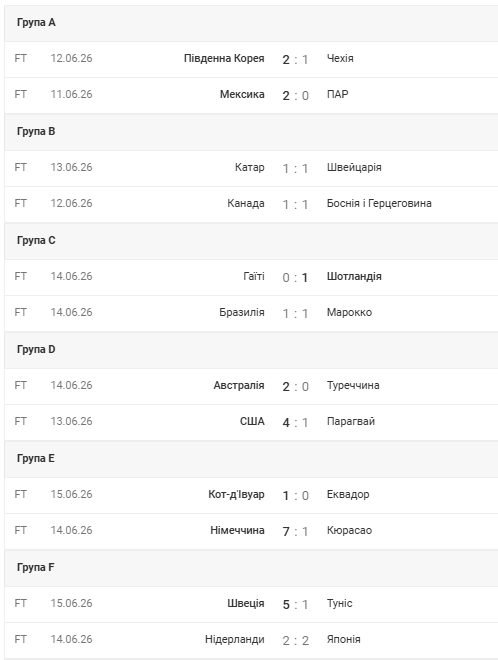
Task: Open the Німеччина 7:1 Кюрасао score
Action: pos(296,532)
